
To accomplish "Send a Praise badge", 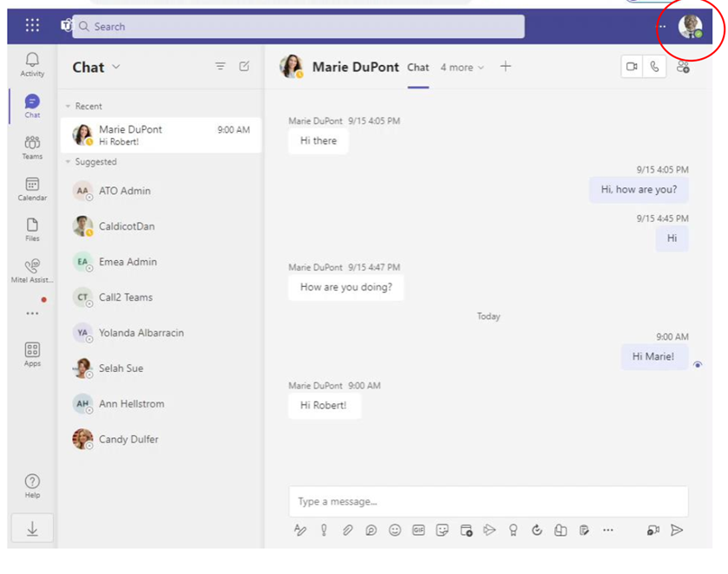I will coord(513,531).
